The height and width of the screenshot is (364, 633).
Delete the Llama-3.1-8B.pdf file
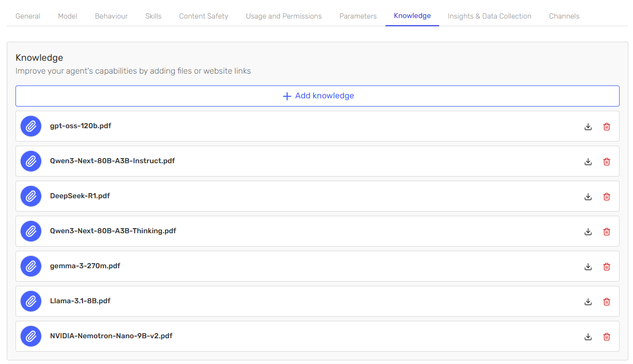point(607,302)
